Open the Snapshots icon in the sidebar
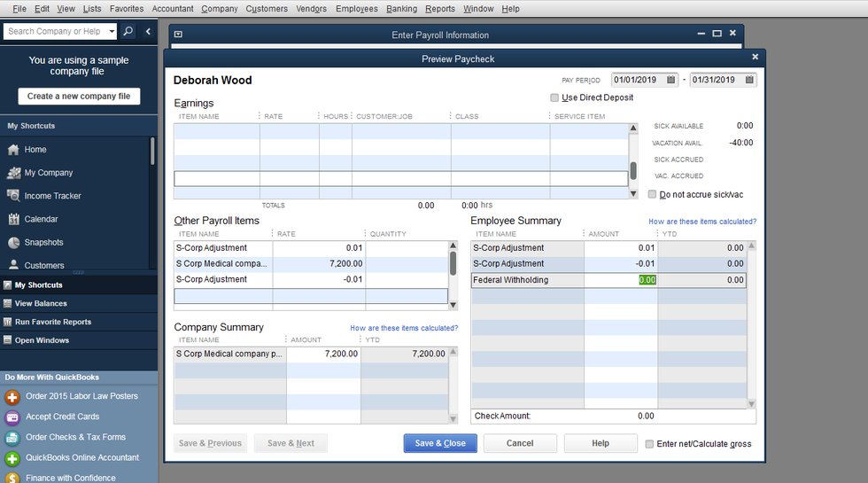868x483 pixels. pyautogui.click(x=14, y=242)
